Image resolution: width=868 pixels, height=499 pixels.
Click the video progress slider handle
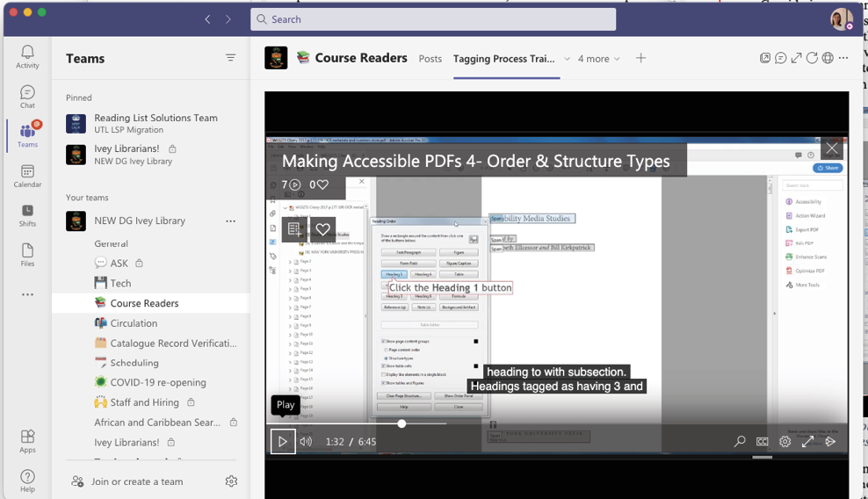[401, 423]
